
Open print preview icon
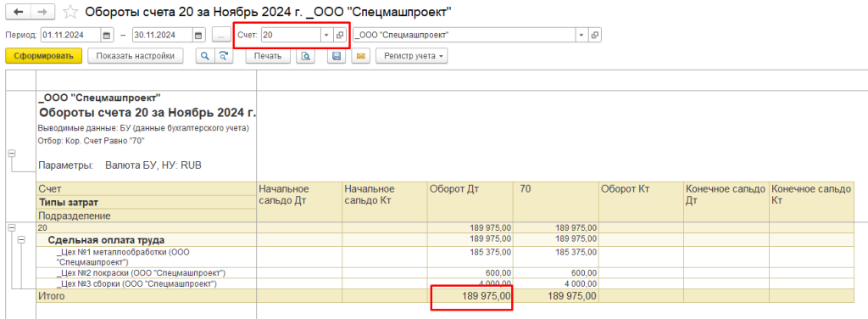click(305, 56)
